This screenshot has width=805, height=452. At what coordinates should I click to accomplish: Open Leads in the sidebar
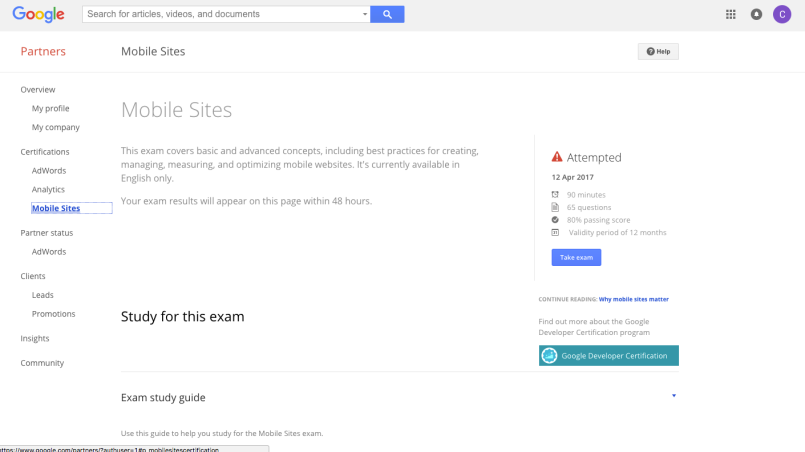(43, 295)
